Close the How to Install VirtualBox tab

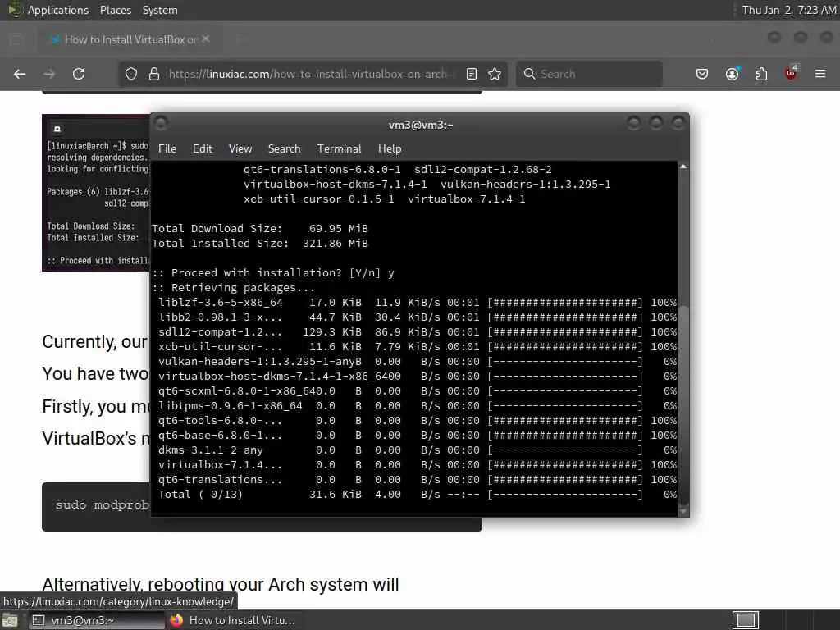pyautogui.click(x=206, y=39)
